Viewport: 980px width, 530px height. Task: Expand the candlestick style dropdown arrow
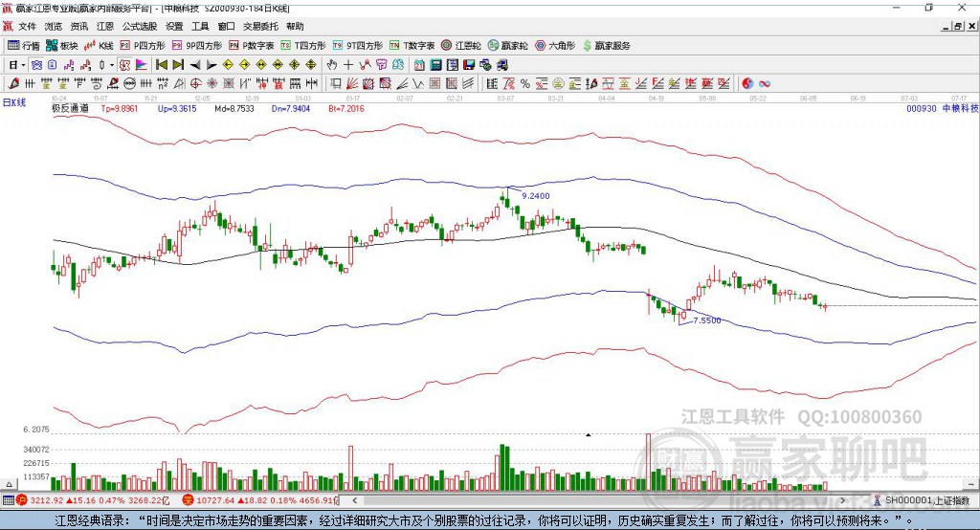click(x=112, y=65)
